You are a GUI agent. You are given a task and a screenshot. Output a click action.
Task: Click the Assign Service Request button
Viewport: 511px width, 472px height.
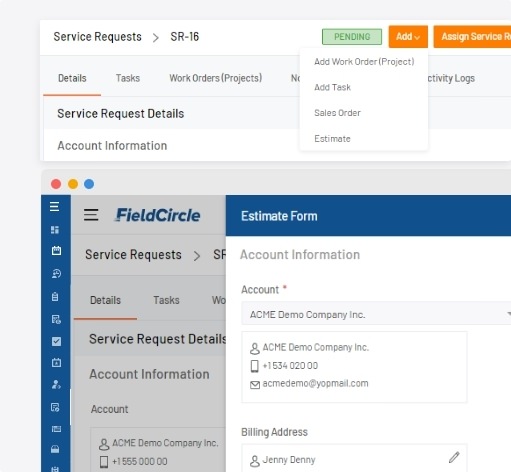(x=472, y=37)
